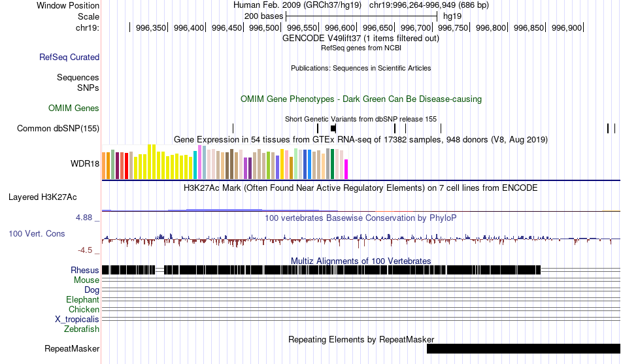621x364 pixels.
Task: Click the 996,350 ruler coordinate
Action: click(151, 27)
